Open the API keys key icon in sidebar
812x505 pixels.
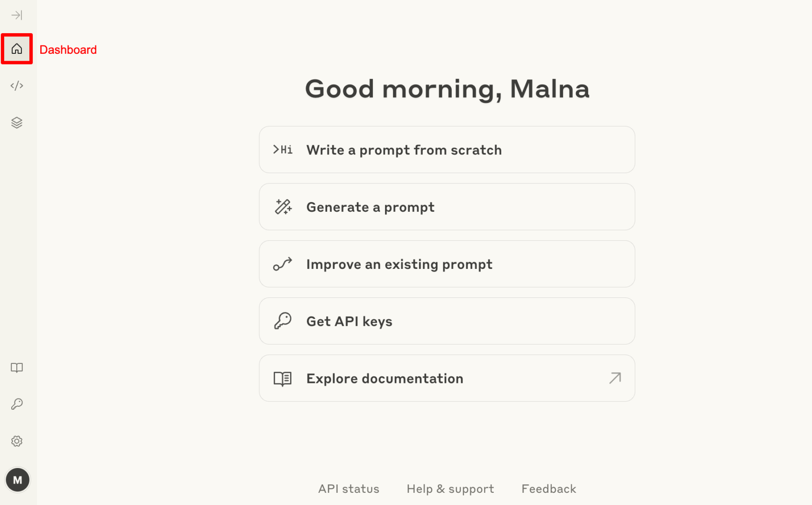(17, 404)
